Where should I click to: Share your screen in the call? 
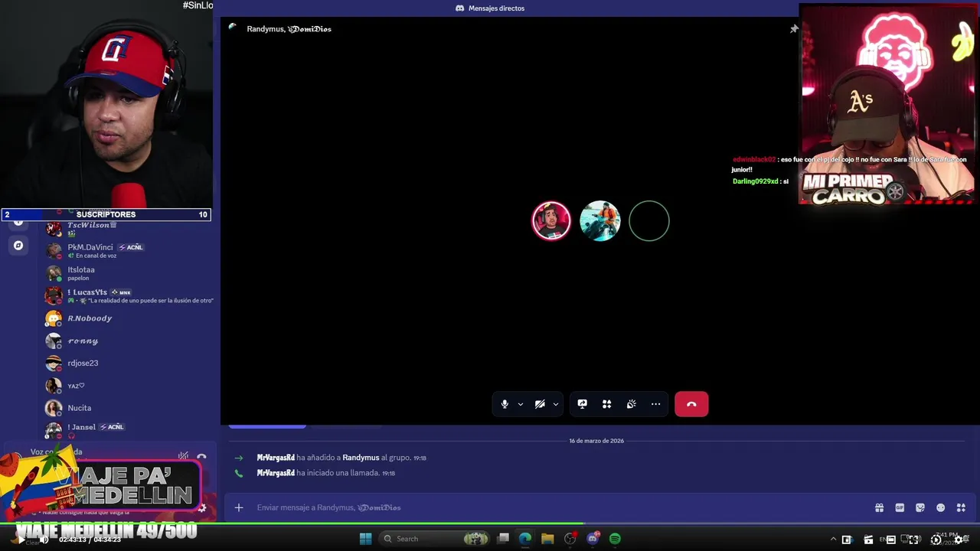(x=583, y=404)
